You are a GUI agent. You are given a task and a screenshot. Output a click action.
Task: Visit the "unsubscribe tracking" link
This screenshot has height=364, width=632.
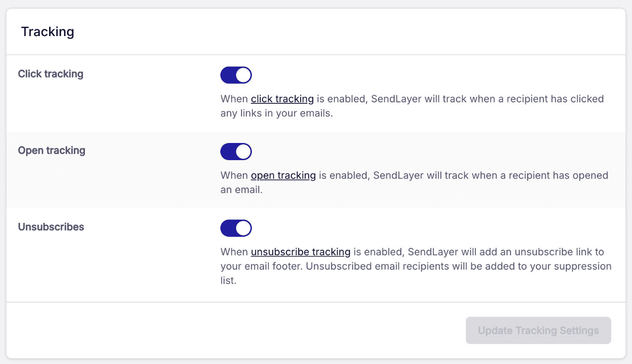[300, 252]
